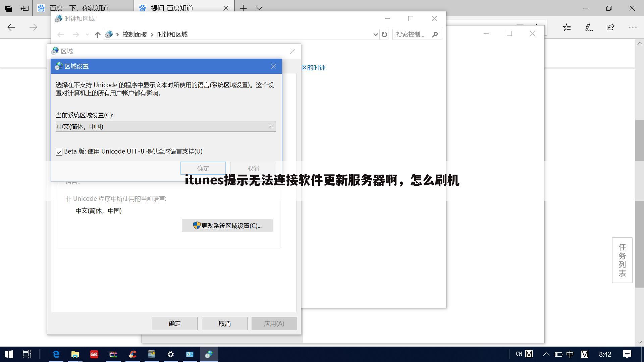Viewport: 644px width, 362px height.
Task: Click search magnifier in control panel
Action: [435, 35]
